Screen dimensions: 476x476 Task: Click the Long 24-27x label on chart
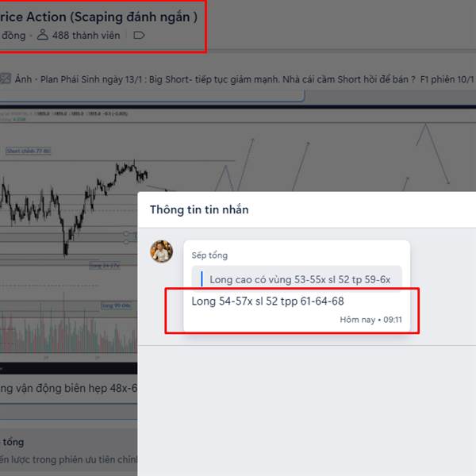tap(105, 266)
